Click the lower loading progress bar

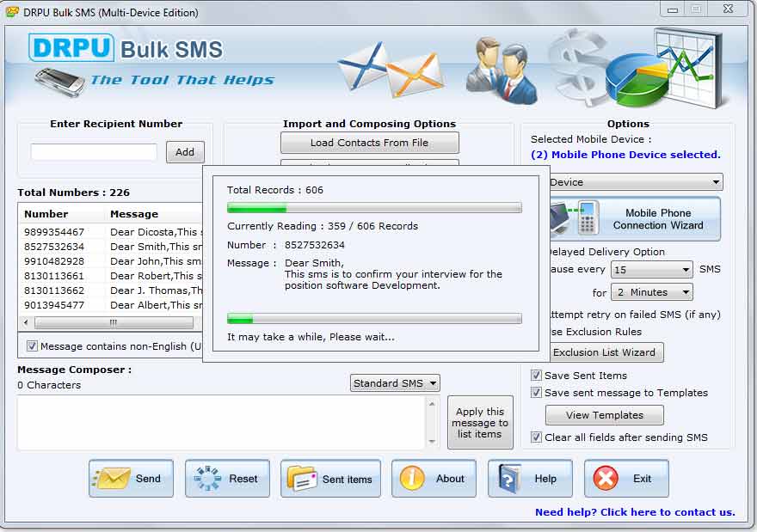coord(374,318)
